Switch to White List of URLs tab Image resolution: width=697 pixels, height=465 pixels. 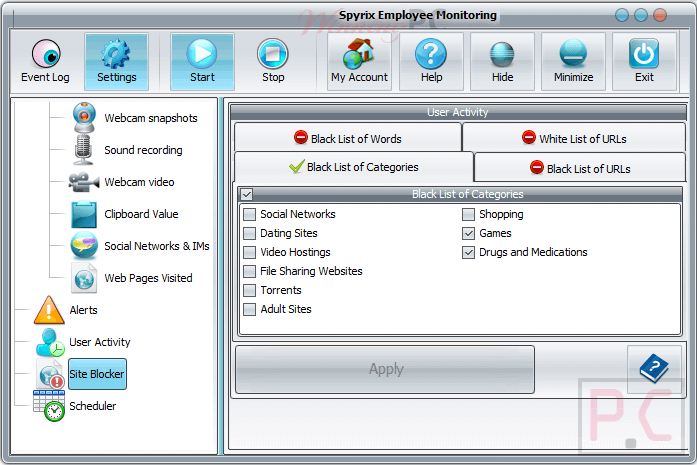[574, 138]
